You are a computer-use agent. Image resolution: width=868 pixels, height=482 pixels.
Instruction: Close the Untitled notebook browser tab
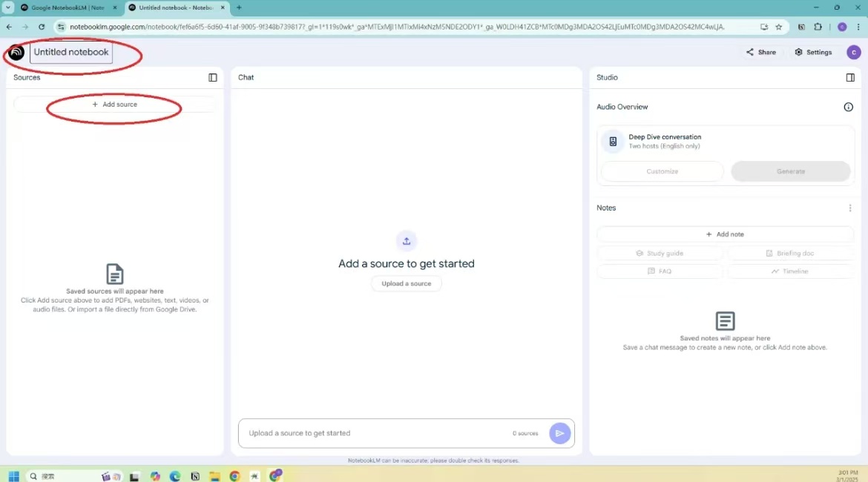pyautogui.click(x=223, y=7)
